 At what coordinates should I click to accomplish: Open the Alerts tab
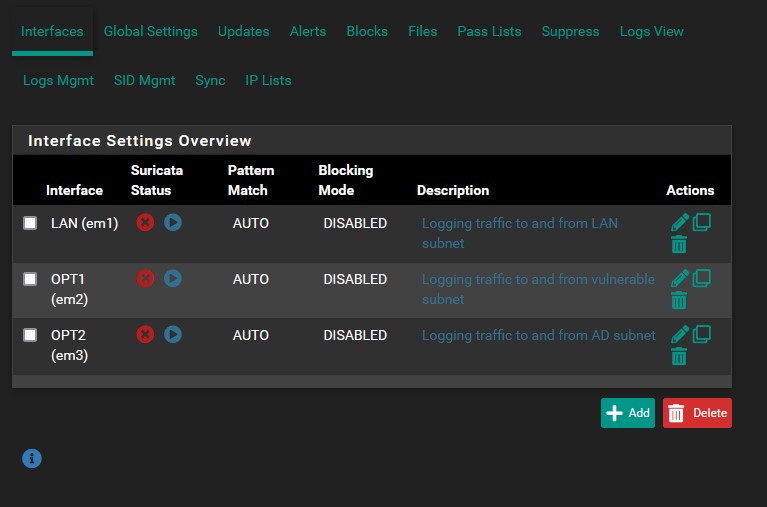click(308, 31)
